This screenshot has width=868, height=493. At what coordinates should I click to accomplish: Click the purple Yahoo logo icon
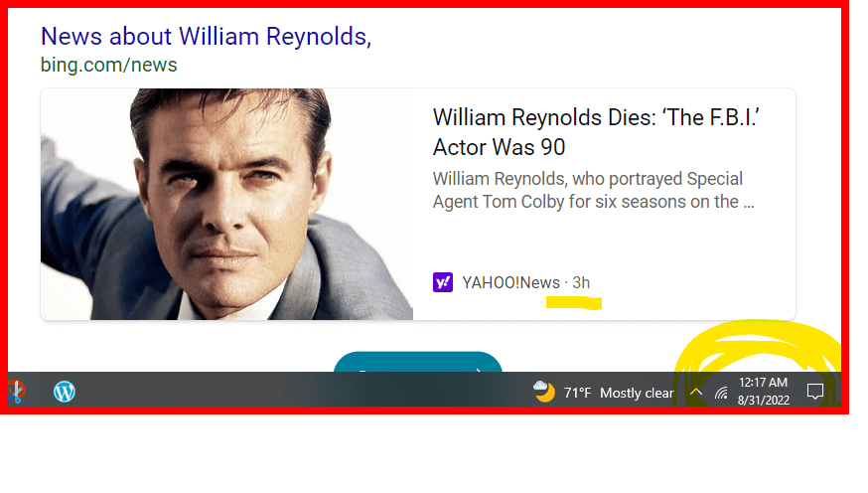(443, 282)
